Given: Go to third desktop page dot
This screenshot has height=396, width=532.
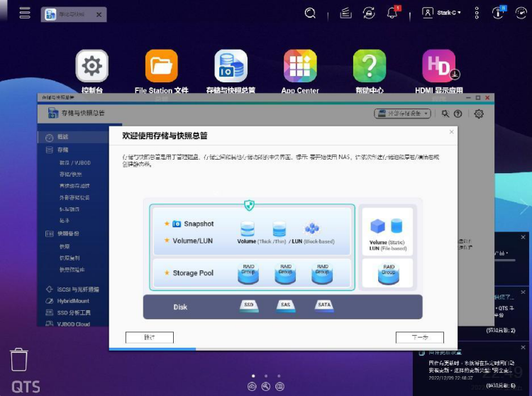Looking at the screenshot, I should 279,376.
